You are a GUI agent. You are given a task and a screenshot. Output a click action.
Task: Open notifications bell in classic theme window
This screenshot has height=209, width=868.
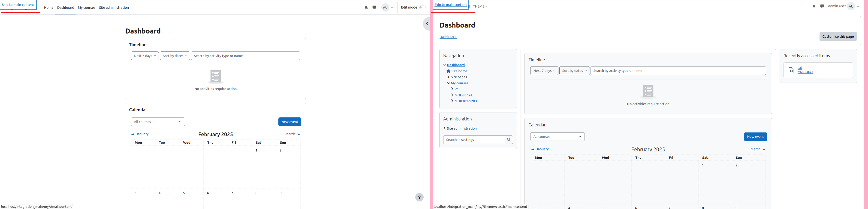point(814,6)
